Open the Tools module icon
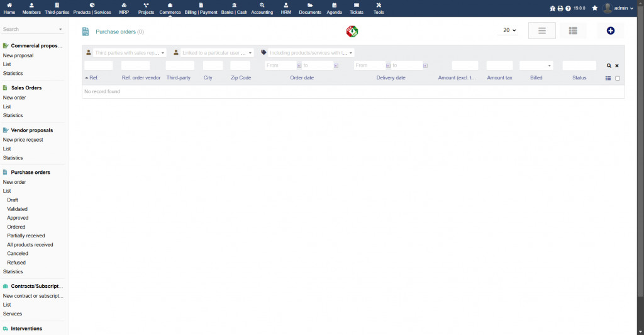The height and width of the screenshot is (335, 644). (x=378, y=5)
